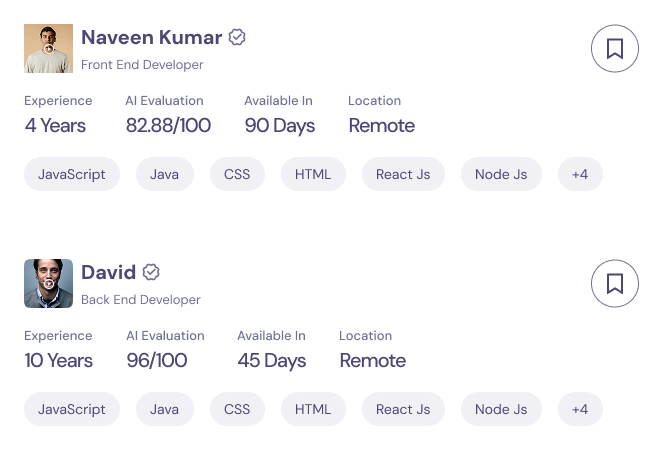Bookmark David's profile
The height and width of the screenshot is (467, 663).
coord(615,283)
